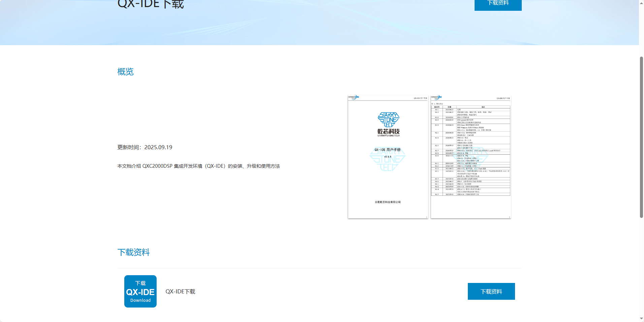
Task: Click the 下载资料 section heading
Action: click(x=134, y=252)
